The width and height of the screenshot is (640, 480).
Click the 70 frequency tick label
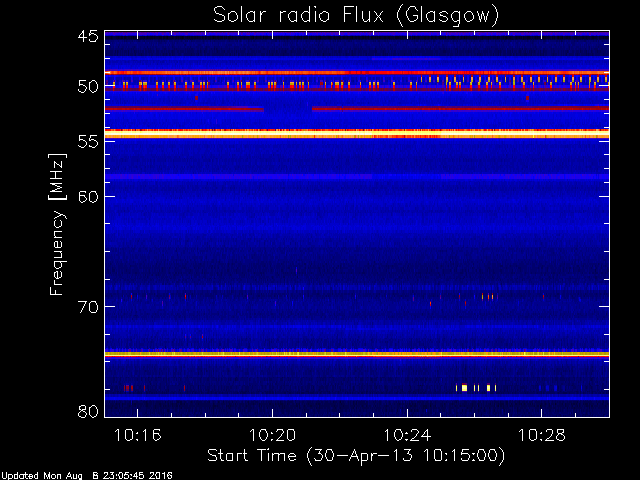(88, 307)
